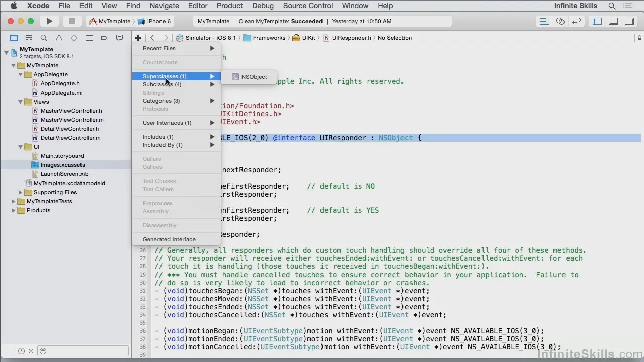Image resolution: width=644 pixels, height=362 pixels.
Task: Switch to the Standard editor
Action: point(544,21)
